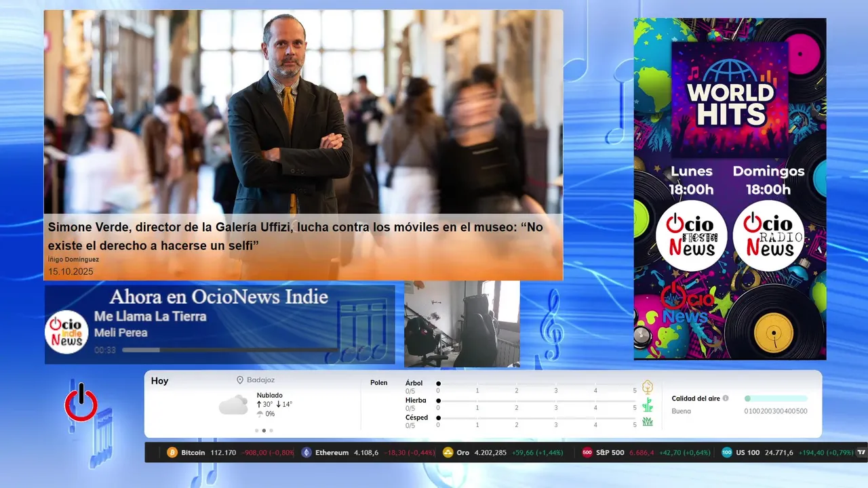Click the air quality index bar
868x488 pixels.
tap(776, 399)
